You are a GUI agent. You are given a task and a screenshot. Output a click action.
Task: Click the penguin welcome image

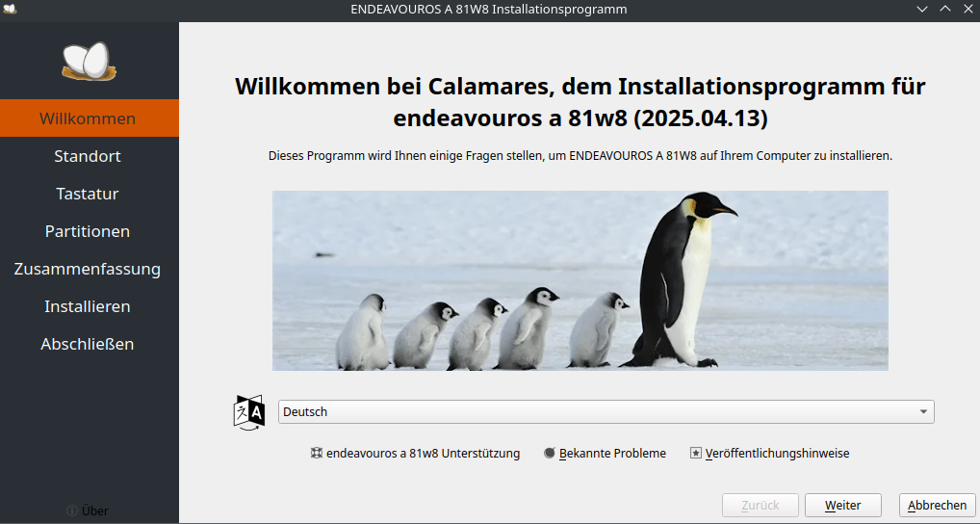point(580,280)
